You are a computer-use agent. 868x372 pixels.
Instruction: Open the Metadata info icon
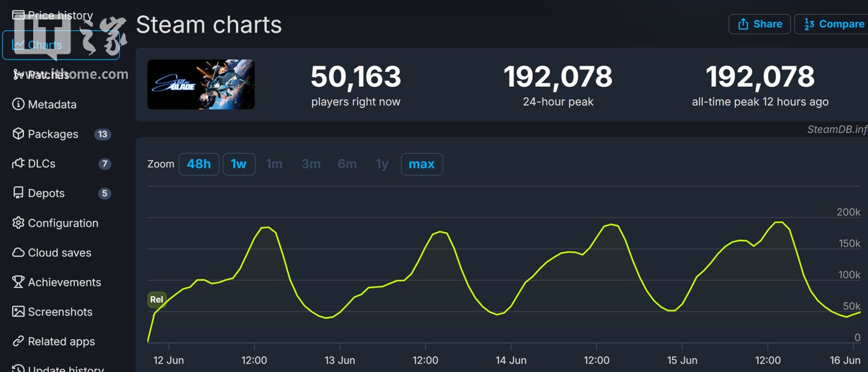pyautogui.click(x=18, y=104)
